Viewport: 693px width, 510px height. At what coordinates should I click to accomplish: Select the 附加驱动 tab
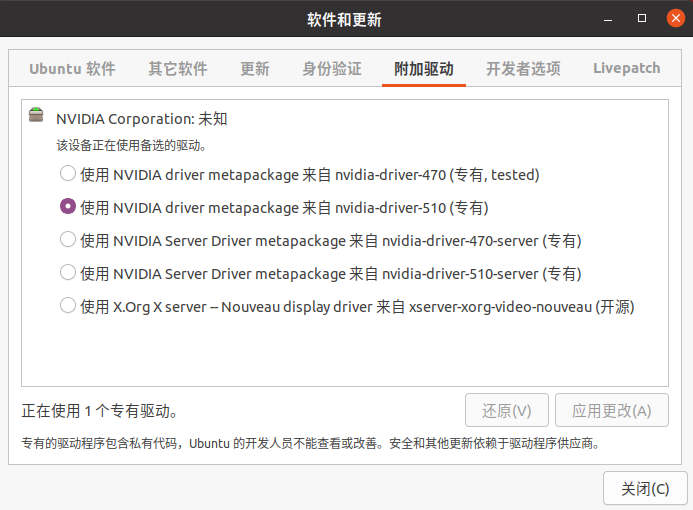click(424, 69)
